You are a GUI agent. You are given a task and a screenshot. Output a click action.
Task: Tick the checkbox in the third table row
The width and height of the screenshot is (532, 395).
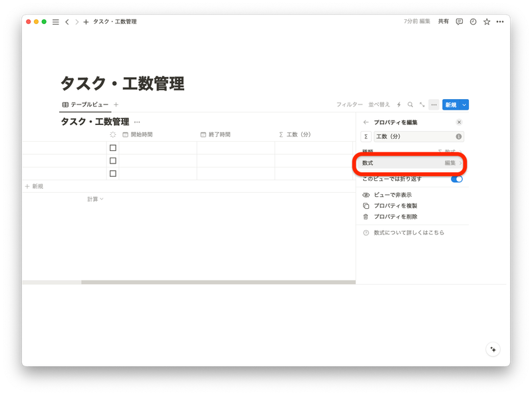tap(113, 172)
